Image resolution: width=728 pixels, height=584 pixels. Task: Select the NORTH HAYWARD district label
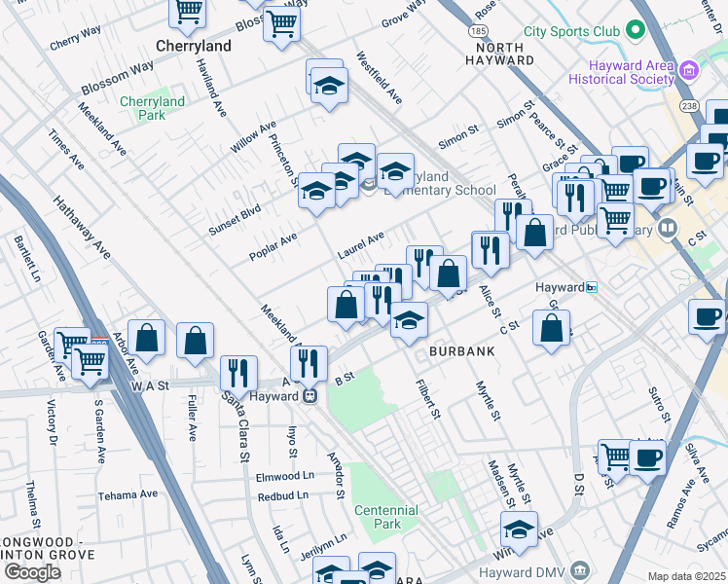[x=499, y=54]
